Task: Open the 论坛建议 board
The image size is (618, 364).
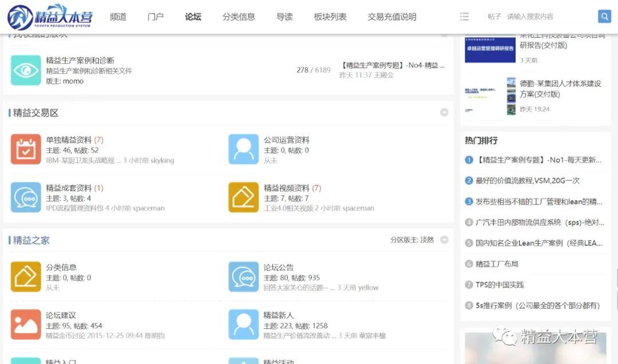Action: point(61,315)
